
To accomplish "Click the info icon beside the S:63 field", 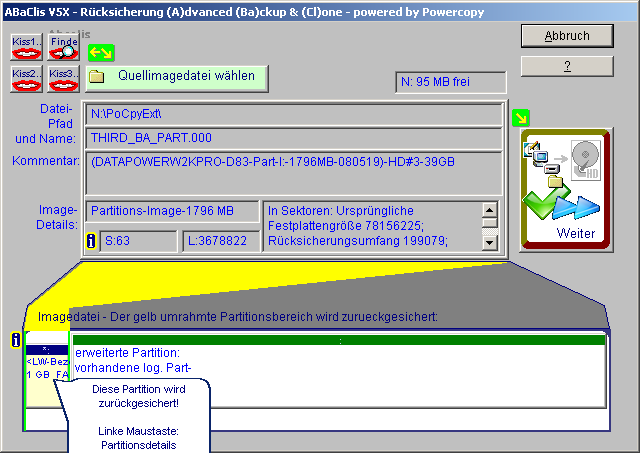I will (x=91, y=241).
